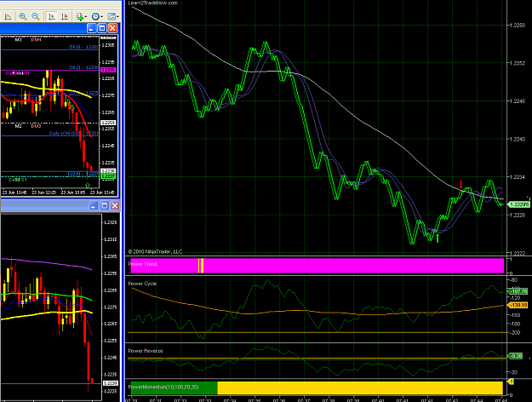
Task: Click the Power Reverse value -9.38
Action: [515, 356]
